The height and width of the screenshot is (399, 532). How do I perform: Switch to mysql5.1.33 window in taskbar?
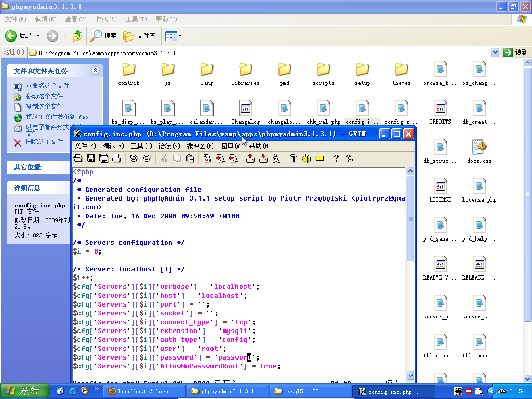[x=311, y=391]
